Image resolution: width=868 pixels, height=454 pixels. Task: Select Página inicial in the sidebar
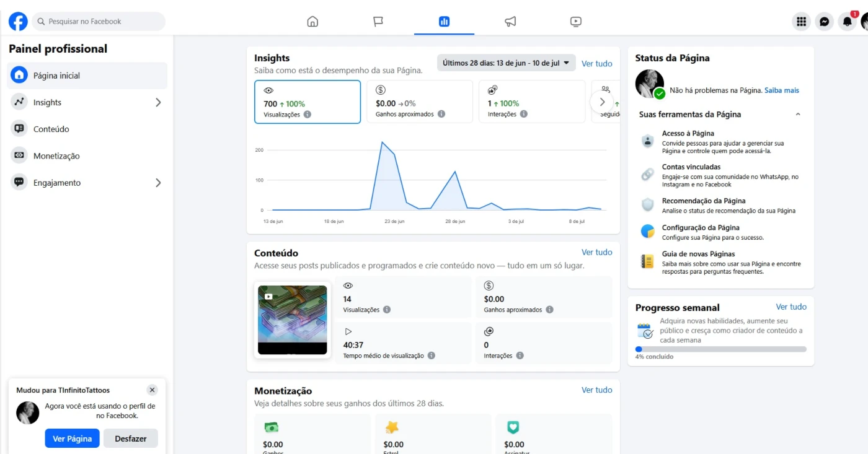pyautogui.click(x=87, y=76)
